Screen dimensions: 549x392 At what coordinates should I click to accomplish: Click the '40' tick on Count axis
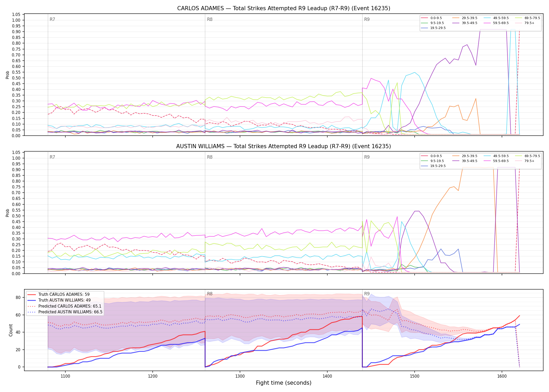pos(18,332)
